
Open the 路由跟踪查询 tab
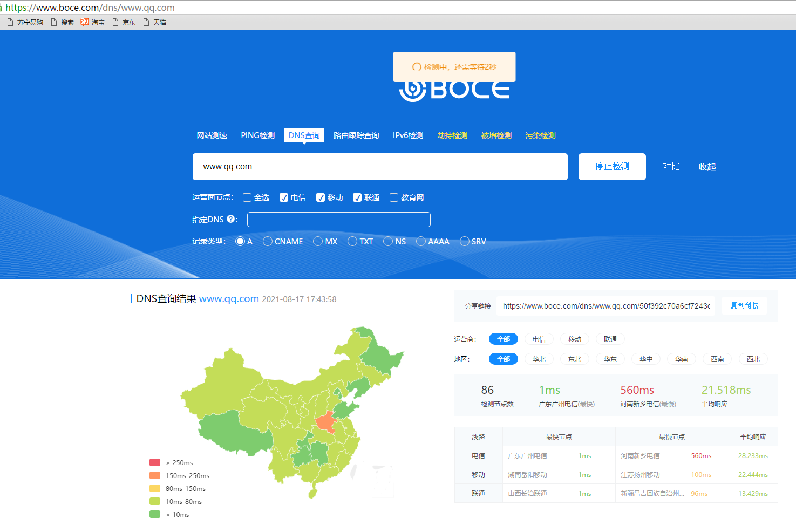tap(356, 135)
